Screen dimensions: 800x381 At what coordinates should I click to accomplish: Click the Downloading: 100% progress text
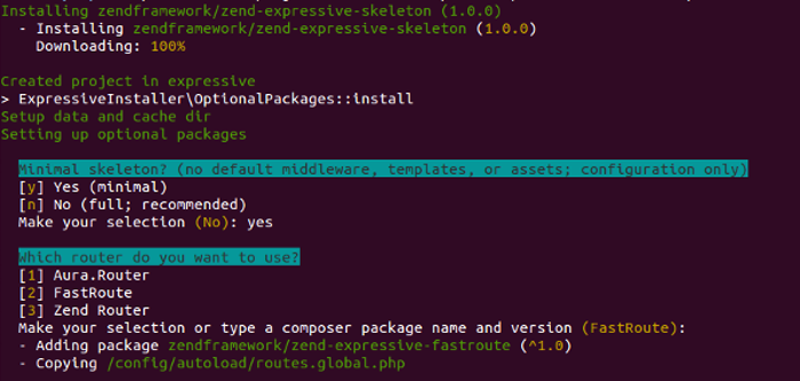110,46
